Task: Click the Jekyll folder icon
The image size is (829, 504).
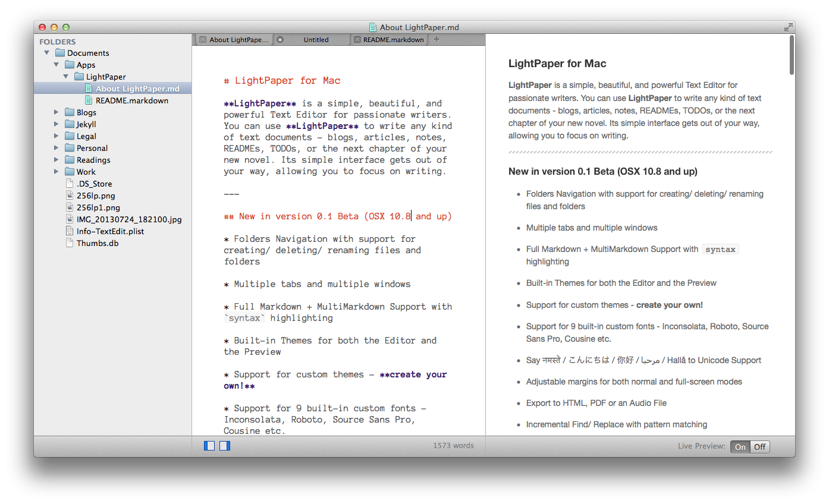Action: click(x=70, y=124)
